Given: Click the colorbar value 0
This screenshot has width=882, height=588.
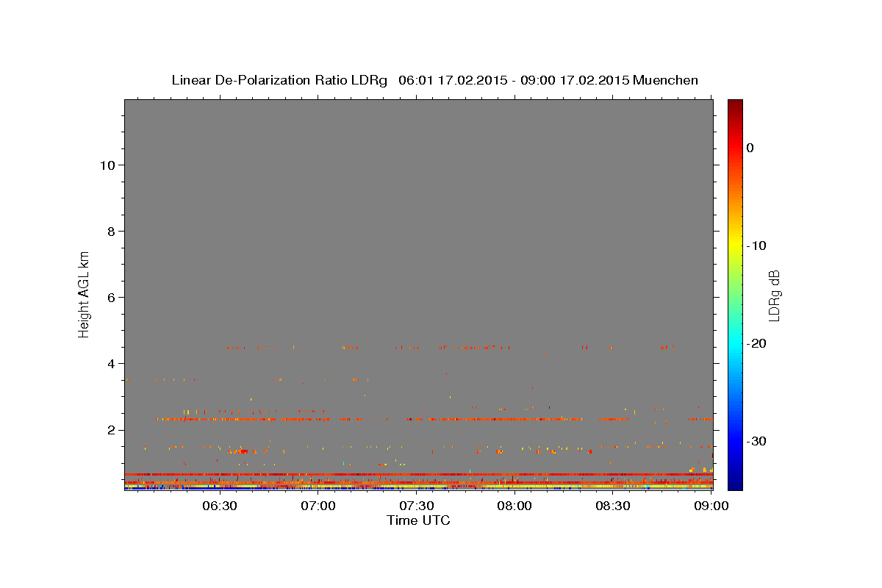Looking at the screenshot, I should click(x=750, y=148).
